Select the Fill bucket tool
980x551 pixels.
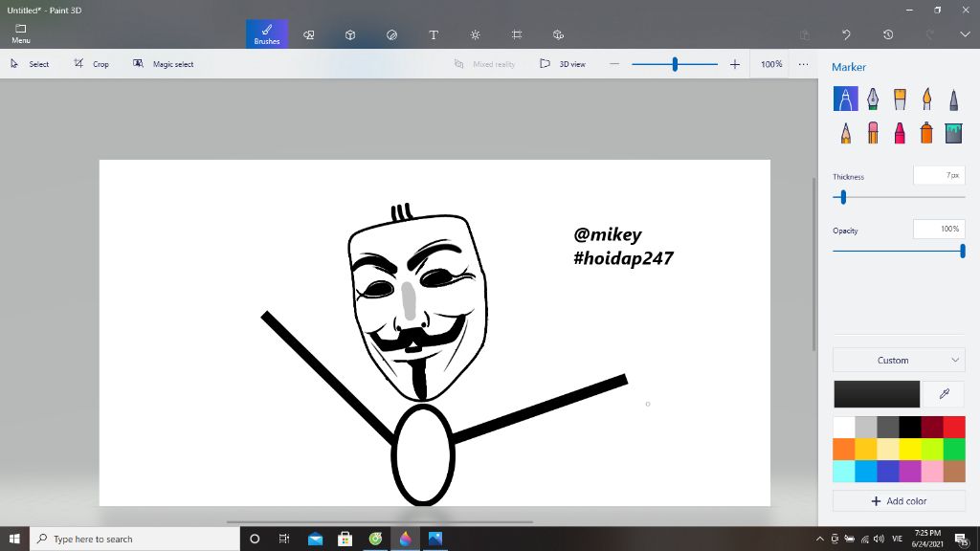pyautogui.click(x=953, y=132)
